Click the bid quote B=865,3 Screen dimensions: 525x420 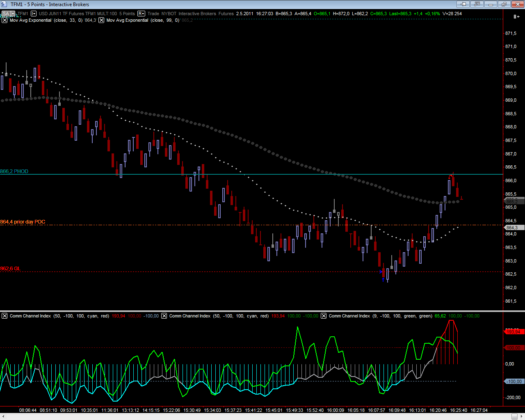point(284,14)
